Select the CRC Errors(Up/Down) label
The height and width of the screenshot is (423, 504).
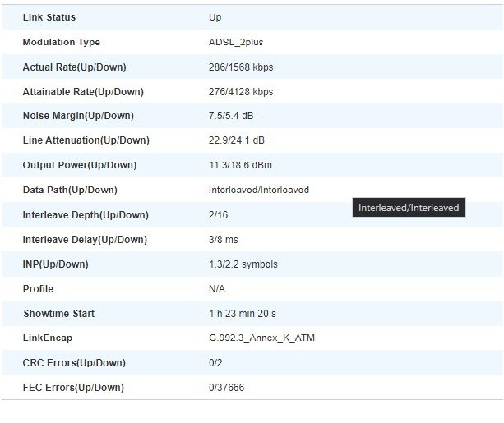74,363
